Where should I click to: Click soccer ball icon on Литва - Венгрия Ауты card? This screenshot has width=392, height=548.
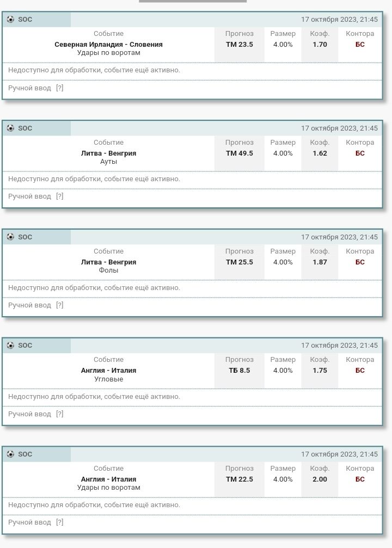(10, 128)
